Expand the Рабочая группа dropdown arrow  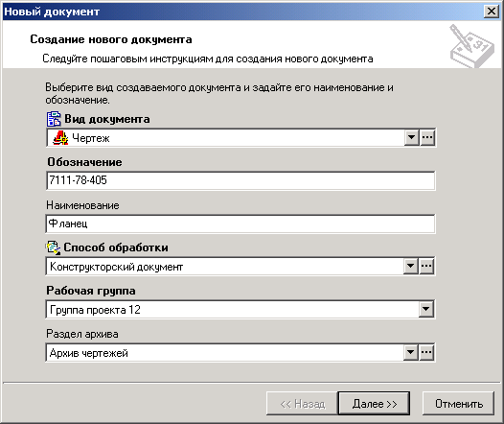click(x=426, y=309)
